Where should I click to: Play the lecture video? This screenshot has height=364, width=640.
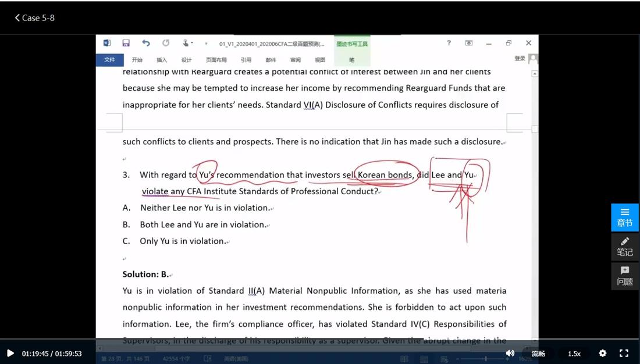[x=10, y=354]
